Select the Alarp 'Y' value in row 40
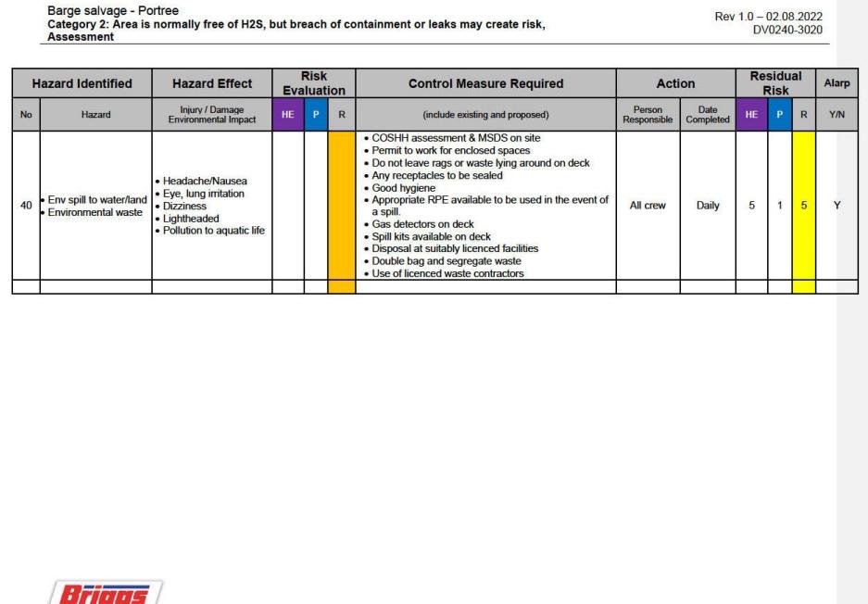This screenshot has height=604, width=868. click(837, 205)
